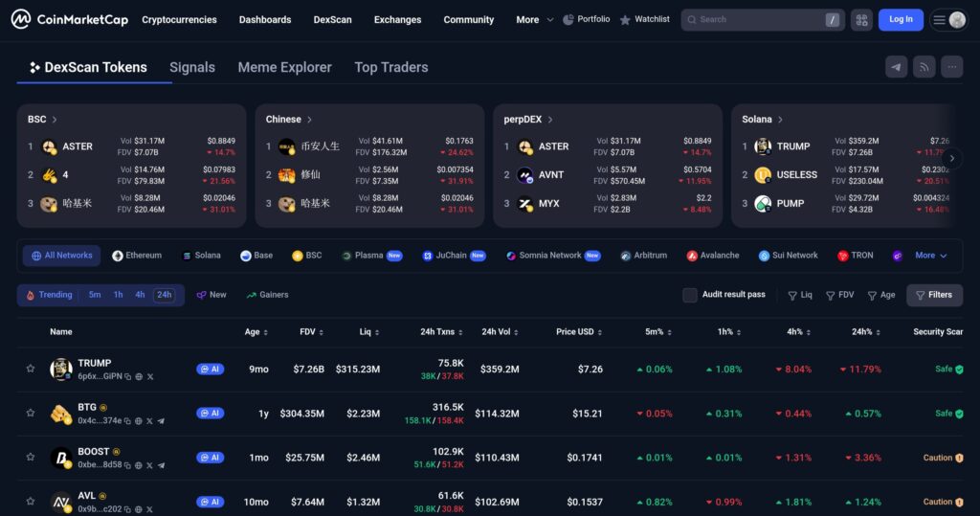Open the AI badge in AVL row

pos(210,502)
